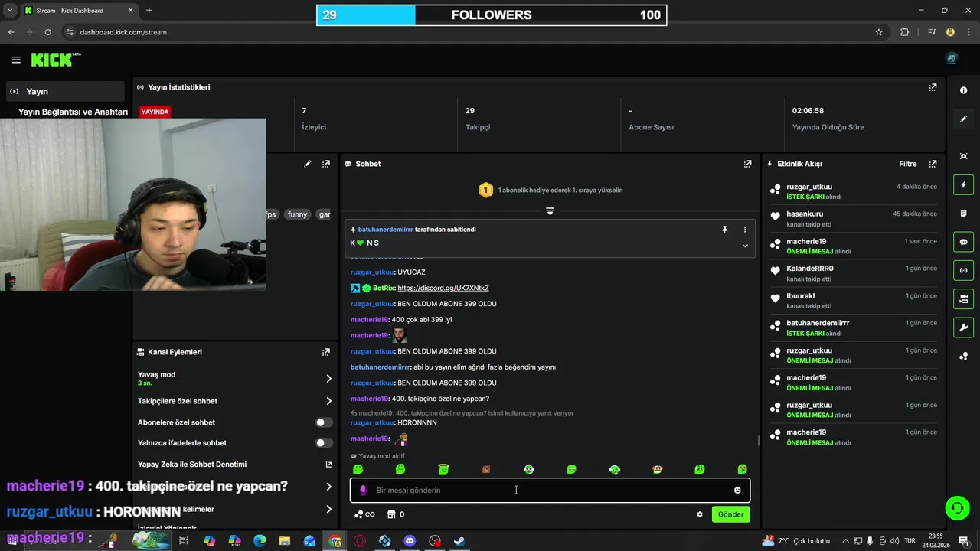Image resolution: width=980 pixels, height=551 pixels.
Task: Open chat settings gear icon
Action: [x=700, y=514]
